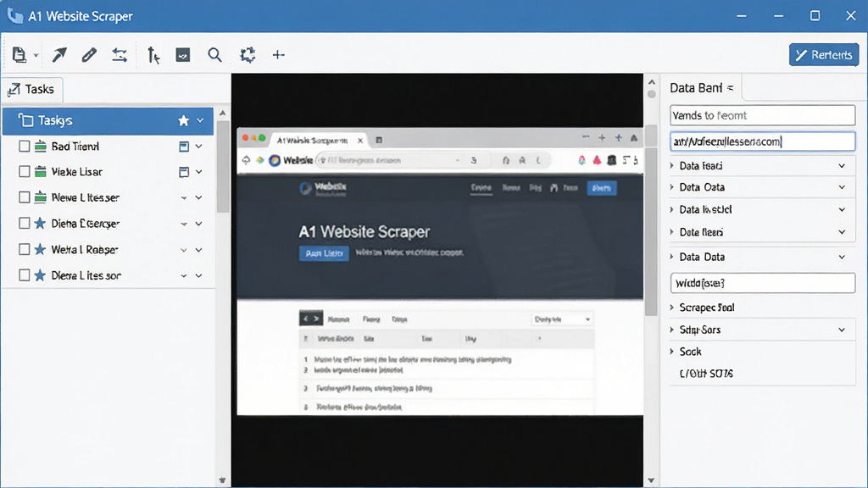The width and height of the screenshot is (868, 488).
Task: Click the embedded browser back arrow icon
Action: pos(247,160)
